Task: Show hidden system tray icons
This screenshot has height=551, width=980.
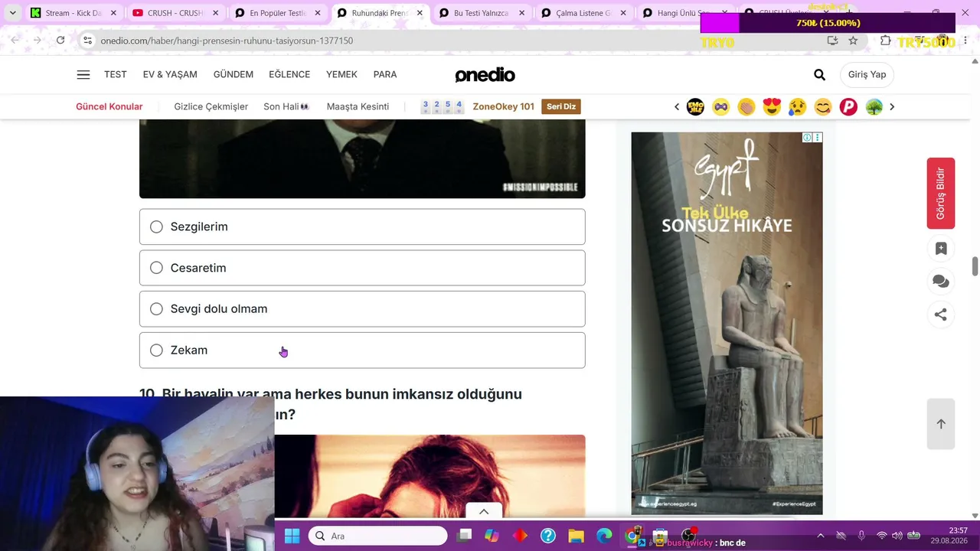Action: click(821, 536)
